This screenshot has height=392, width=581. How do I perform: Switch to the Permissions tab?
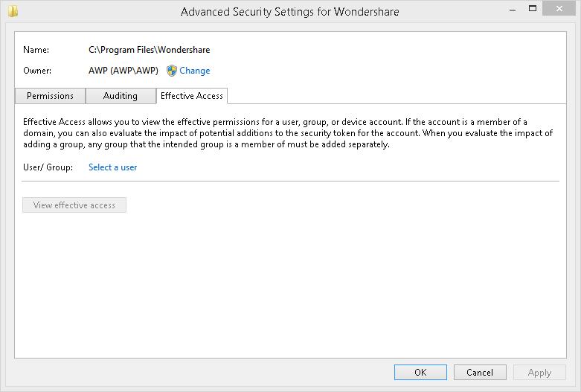point(50,96)
